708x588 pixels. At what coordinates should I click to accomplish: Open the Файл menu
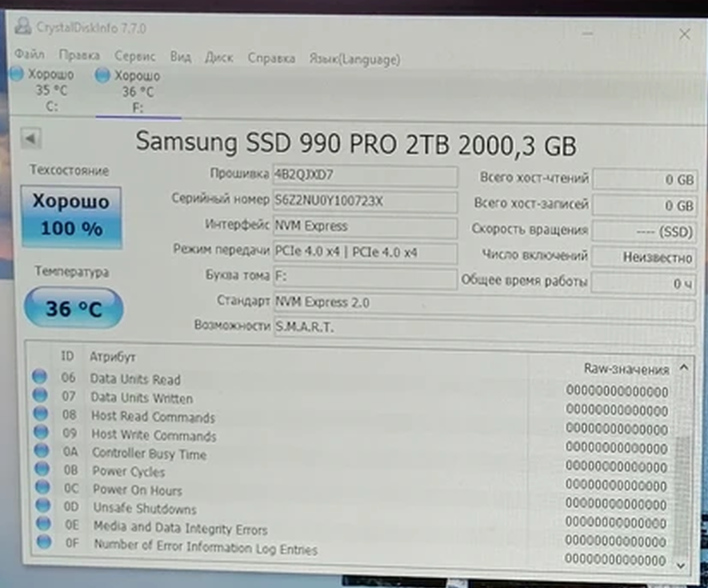point(30,54)
